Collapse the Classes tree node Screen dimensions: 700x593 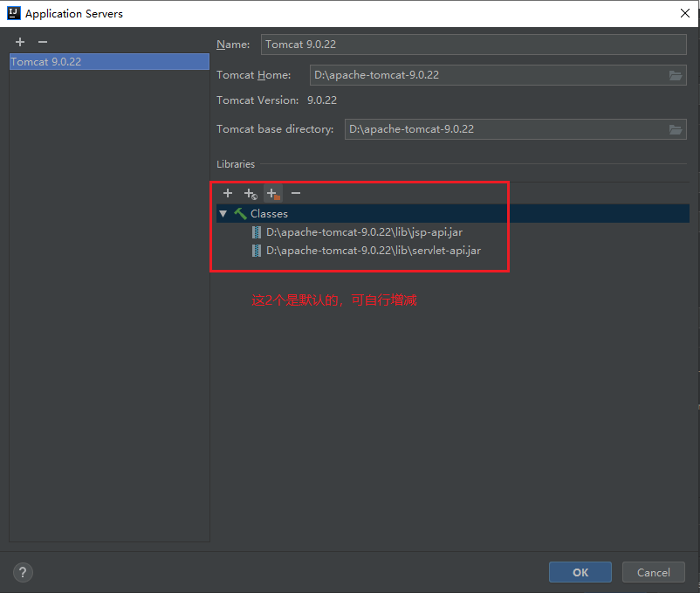pos(223,214)
